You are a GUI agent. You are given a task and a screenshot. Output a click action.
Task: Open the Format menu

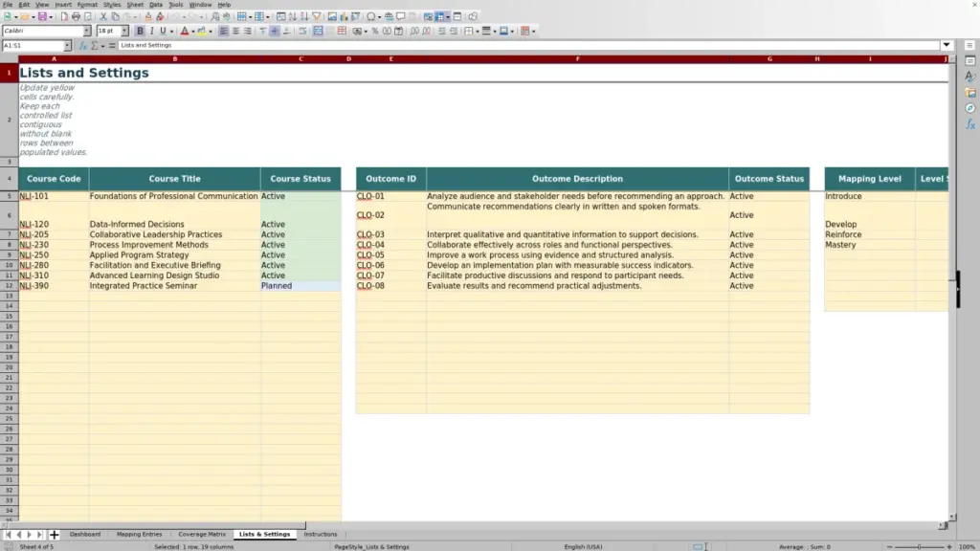click(x=87, y=5)
